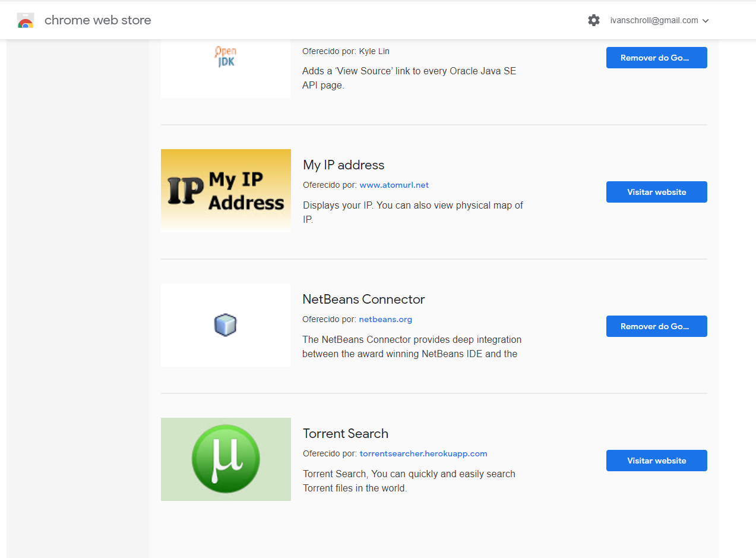Remove NetBeans Connector with Remover do Go... button
Screen dimensions: 756x558
[657, 326]
